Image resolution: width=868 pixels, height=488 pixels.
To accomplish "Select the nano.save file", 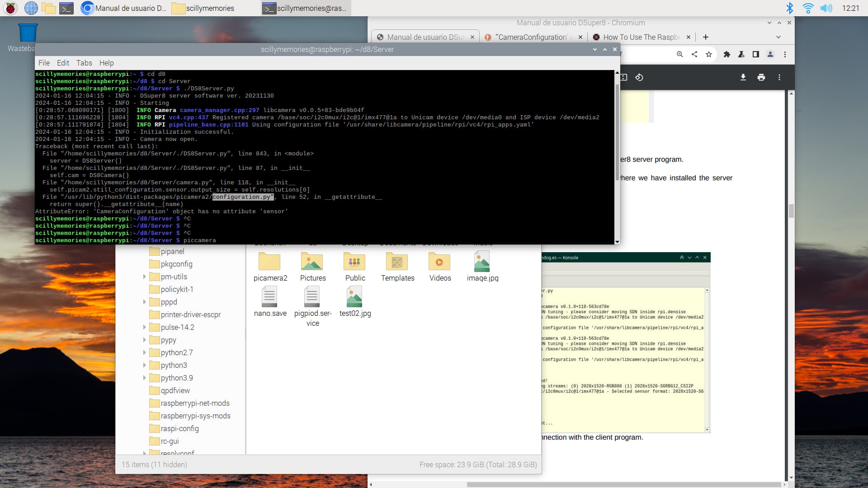I will [x=270, y=302].
